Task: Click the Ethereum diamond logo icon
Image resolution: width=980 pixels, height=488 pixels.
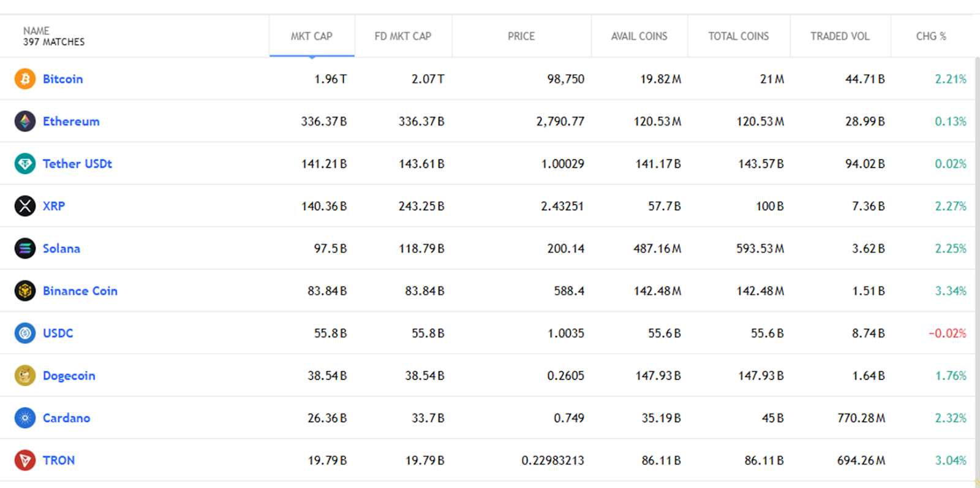Action: (x=25, y=121)
